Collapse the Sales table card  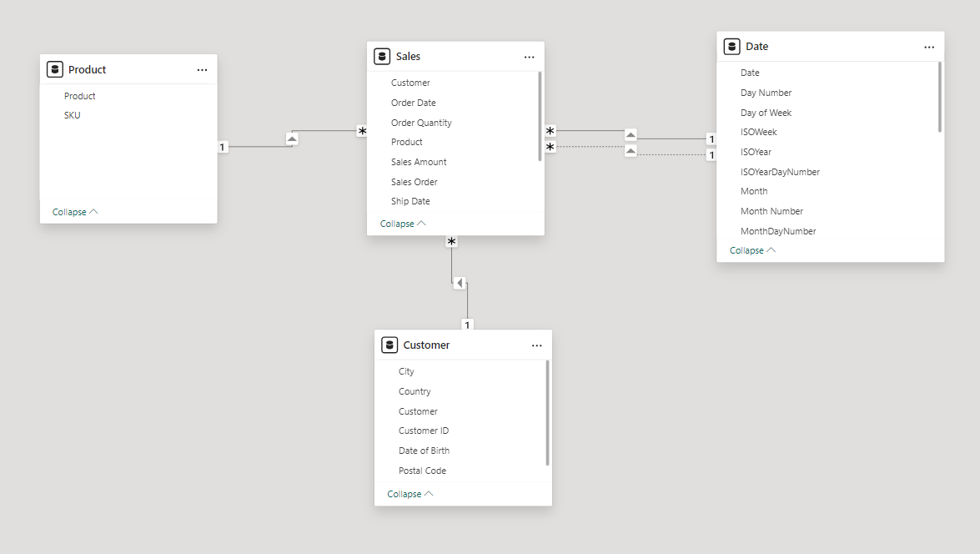pos(403,224)
